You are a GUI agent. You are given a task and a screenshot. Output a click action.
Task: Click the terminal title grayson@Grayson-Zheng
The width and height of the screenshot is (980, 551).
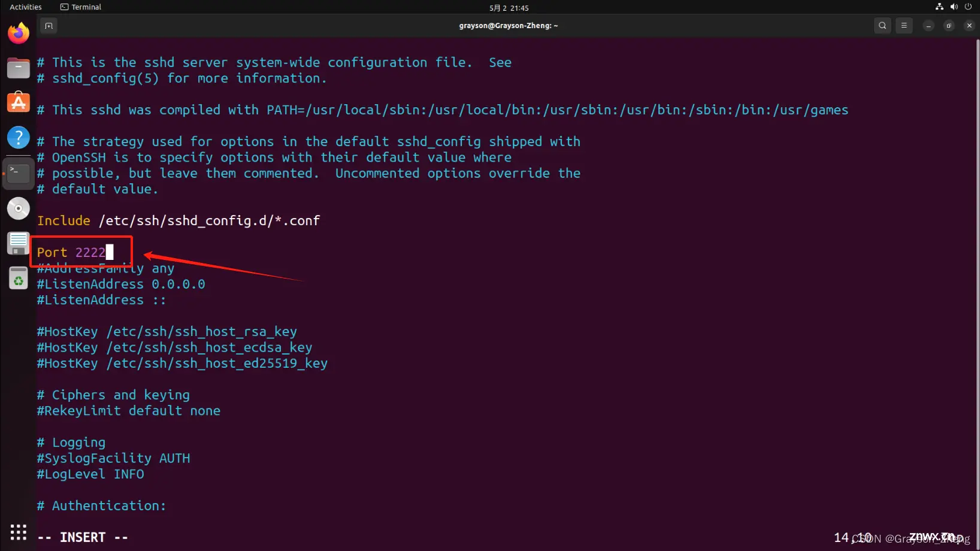pyautogui.click(x=509, y=26)
